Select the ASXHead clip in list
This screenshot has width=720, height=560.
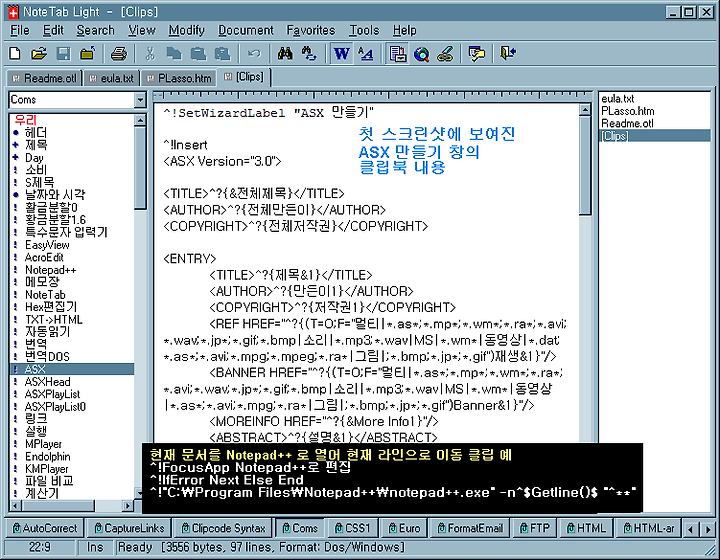pos(47,382)
